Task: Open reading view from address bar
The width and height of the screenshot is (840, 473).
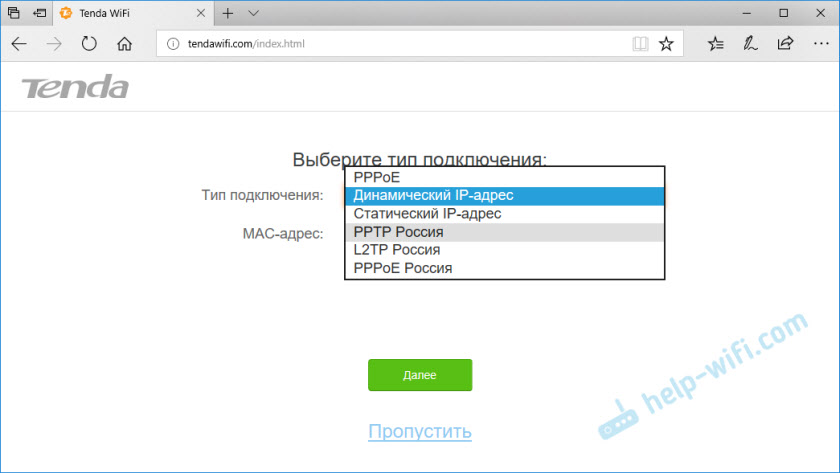Action: pyautogui.click(x=639, y=44)
